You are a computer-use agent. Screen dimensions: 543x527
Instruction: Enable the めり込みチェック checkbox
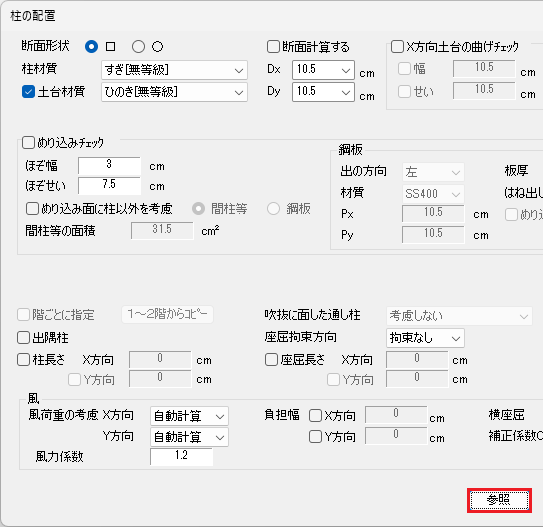28,142
